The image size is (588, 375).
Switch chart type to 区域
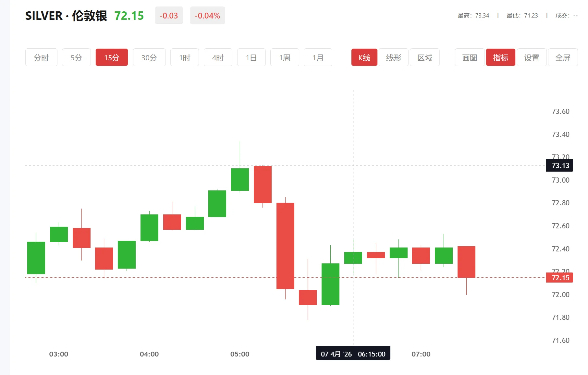424,57
